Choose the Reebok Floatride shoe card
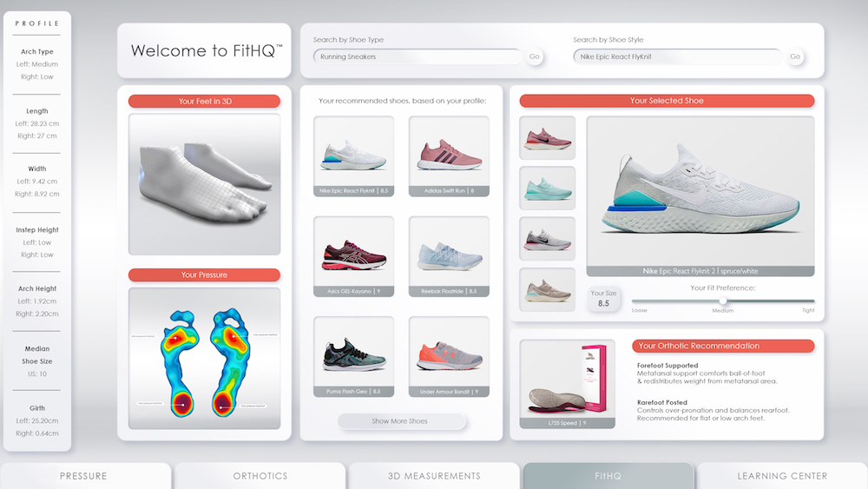Image resolution: width=868 pixels, height=489 pixels. tap(449, 256)
